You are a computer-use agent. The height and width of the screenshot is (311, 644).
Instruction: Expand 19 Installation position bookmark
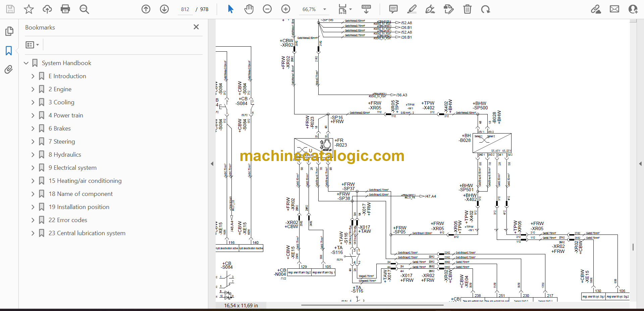coord(33,207)
